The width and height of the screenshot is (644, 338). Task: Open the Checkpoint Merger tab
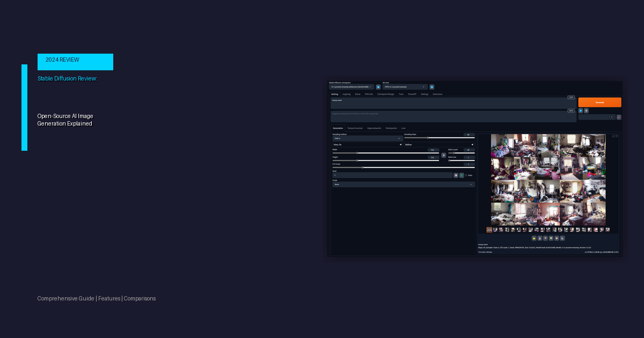point(386,94)
